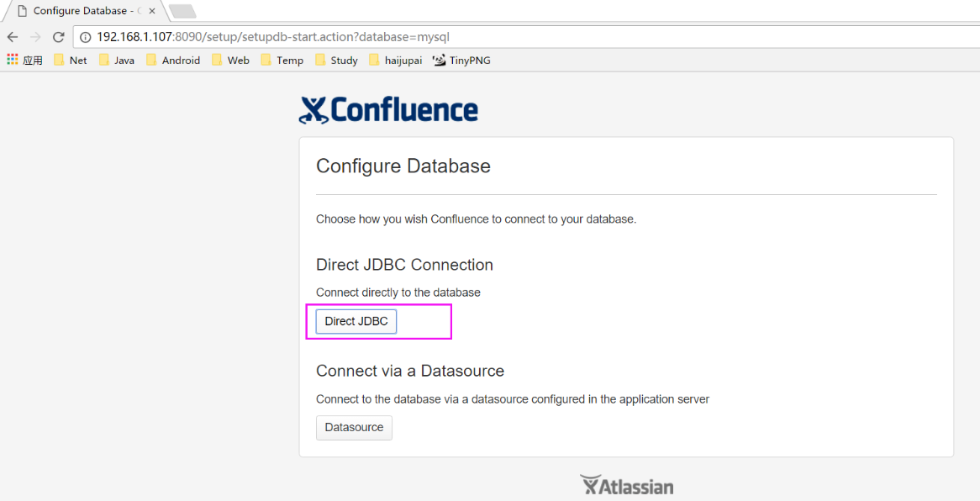
Task: Open the Study bookmarks folder
Action: click(336, 60)
